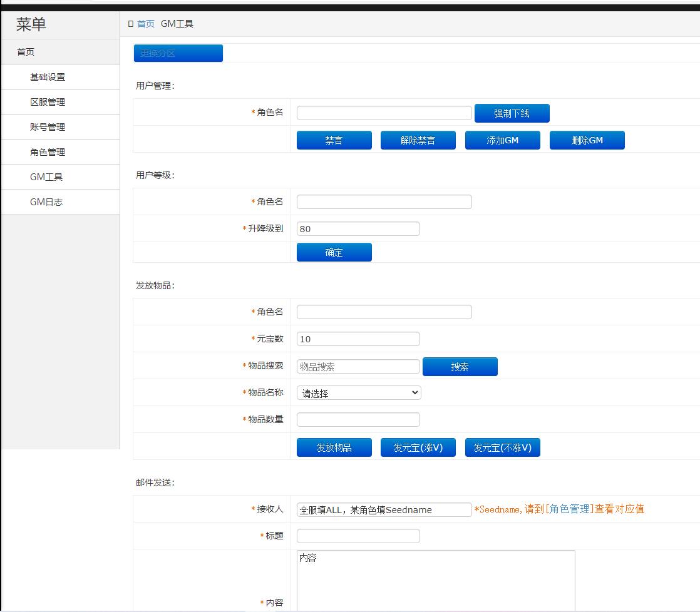Click the 删除GM button

click(x=587, y=140)
